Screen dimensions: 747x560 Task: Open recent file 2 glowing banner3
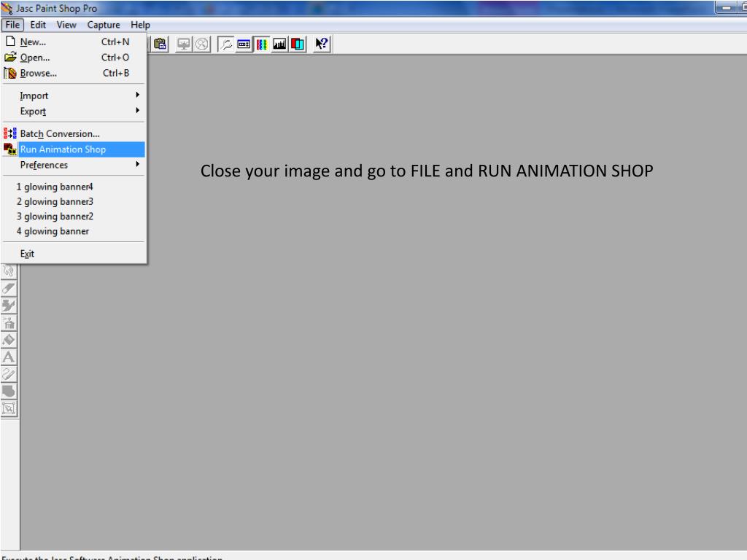(x=74, y=201)
